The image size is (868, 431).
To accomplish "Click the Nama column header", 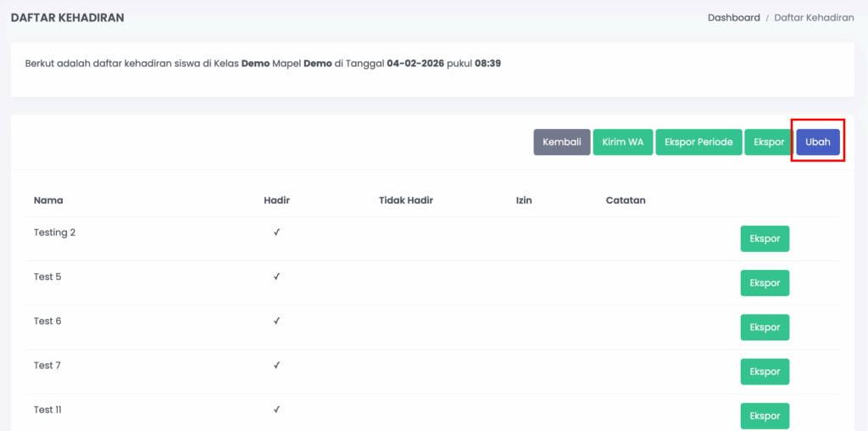I will pyautogui.click(x=48, y=201).
